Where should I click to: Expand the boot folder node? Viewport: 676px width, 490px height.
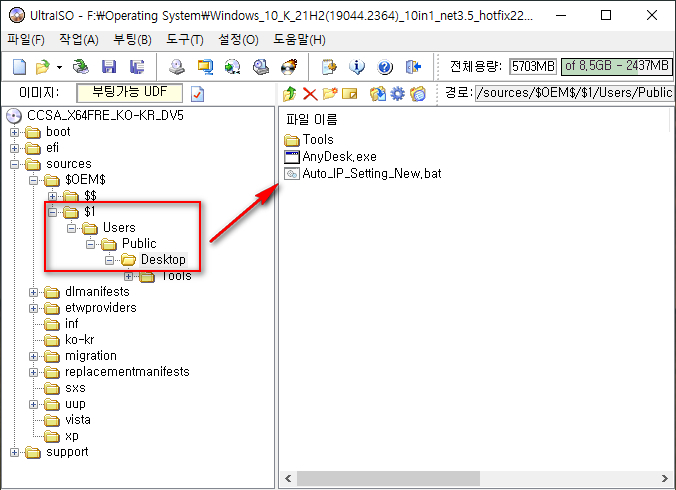coord(15,132)
